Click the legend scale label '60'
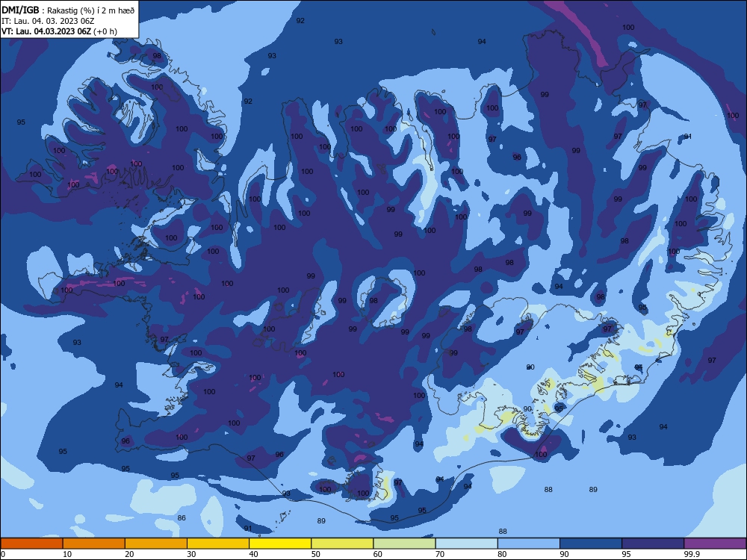 click(x=378, y=554)
